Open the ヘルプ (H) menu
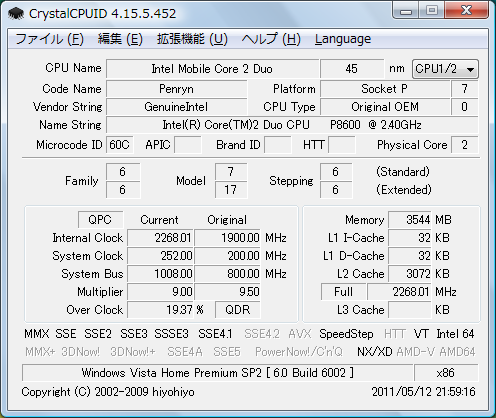The width and height of the screenshot is (496, 418). pyautogui.click(x=271, y=39)
